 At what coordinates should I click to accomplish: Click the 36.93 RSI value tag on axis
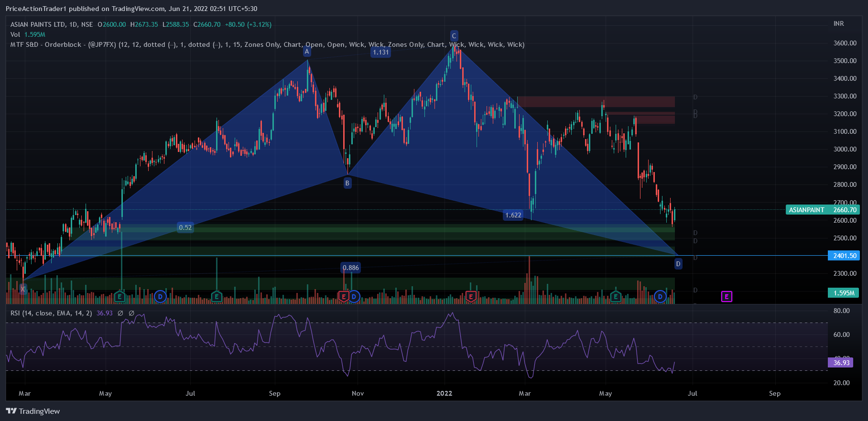pos(841,363)
